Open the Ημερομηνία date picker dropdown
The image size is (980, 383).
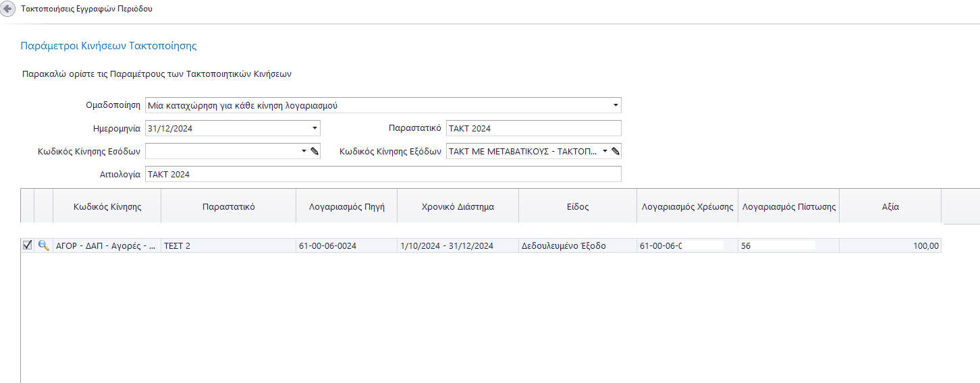[315, 129]
